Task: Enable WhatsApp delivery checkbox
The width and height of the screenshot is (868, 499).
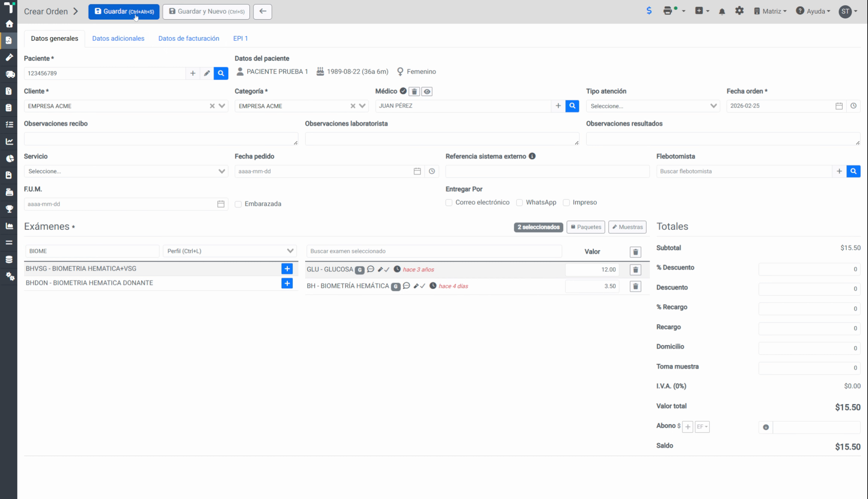Action: [x=519, y=203]
